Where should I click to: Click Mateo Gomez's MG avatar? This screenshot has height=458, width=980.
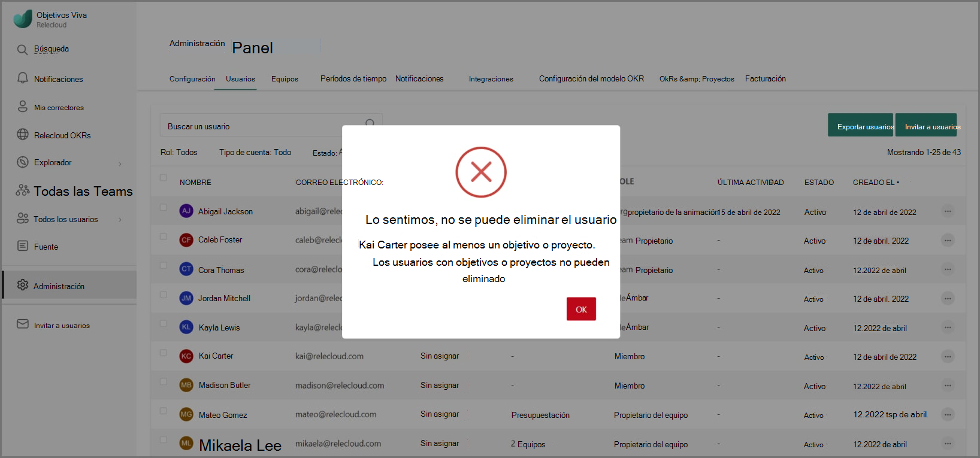coord(186,414)
